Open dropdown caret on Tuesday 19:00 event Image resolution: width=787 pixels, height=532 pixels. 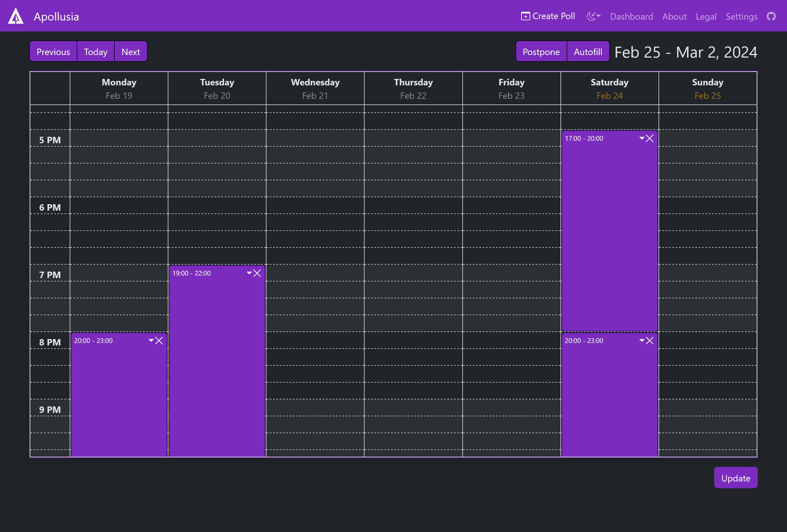(249, 273)
